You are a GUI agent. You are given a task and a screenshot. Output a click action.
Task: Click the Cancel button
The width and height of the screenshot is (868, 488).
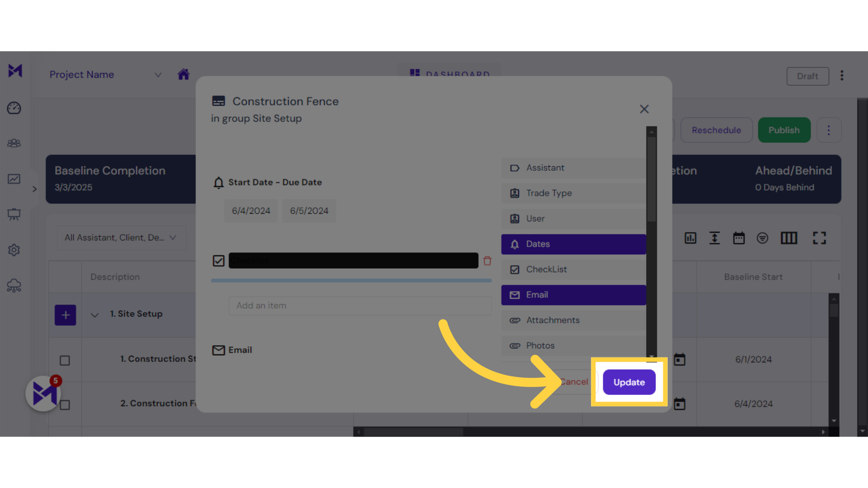[574, 382]
